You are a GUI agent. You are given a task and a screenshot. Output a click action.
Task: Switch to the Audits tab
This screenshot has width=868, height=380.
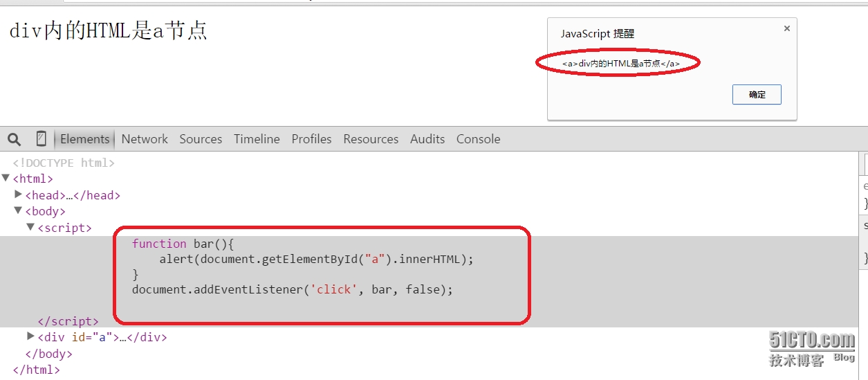(x=427, y=139)
